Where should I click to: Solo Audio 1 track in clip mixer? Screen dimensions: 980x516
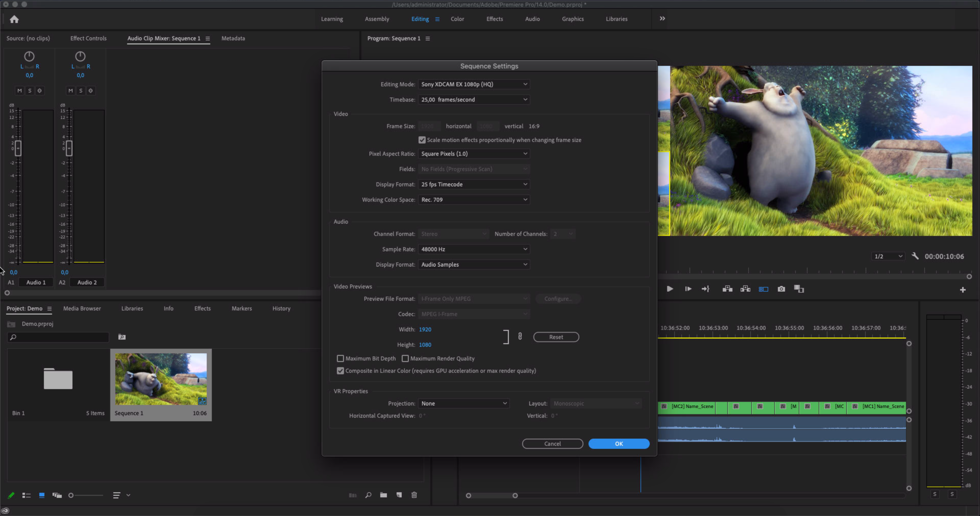pos(30,91)
